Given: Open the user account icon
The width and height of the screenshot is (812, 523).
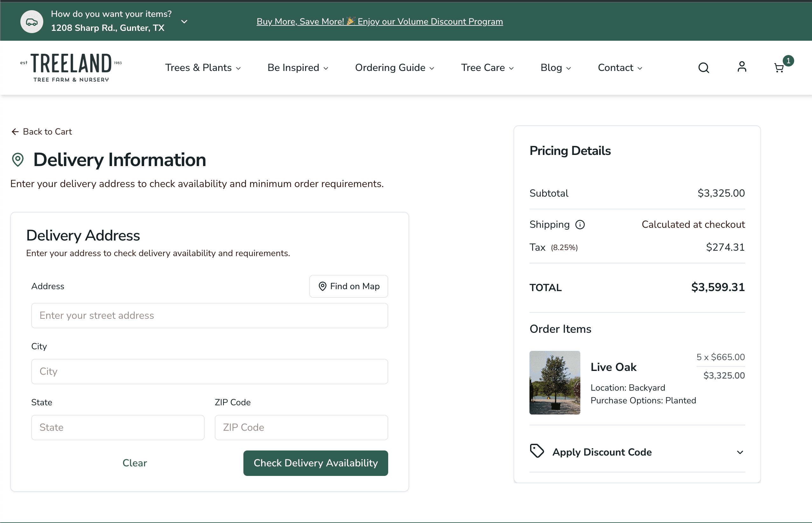Looking at the screenshot, I should [742, 67].
